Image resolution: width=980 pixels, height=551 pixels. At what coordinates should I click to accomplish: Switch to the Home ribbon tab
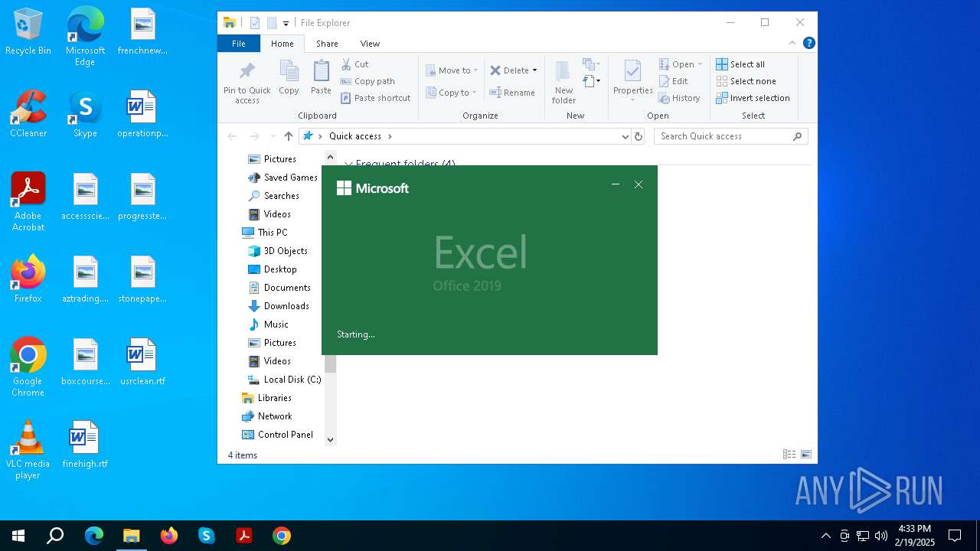283,44
